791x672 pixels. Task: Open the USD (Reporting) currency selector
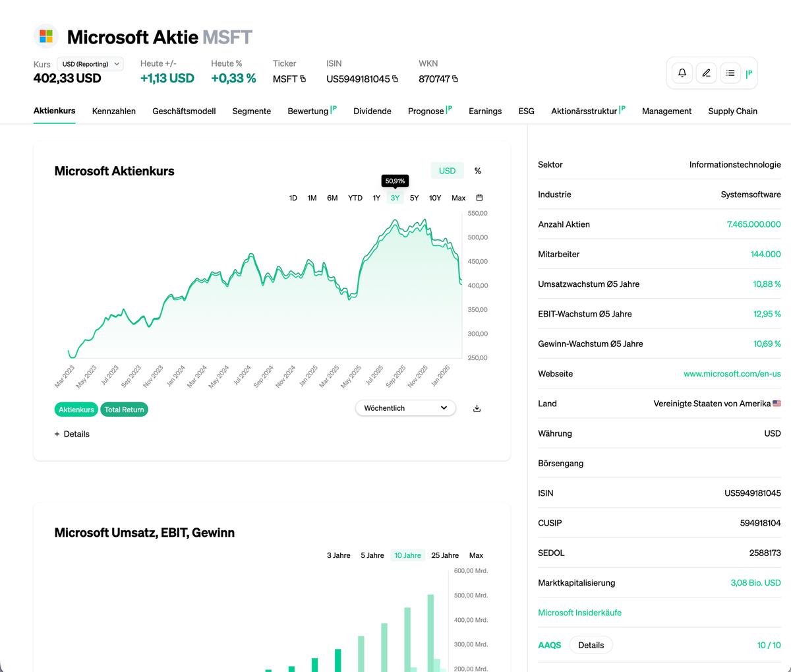pyautogui.click(x=90, y=63)
